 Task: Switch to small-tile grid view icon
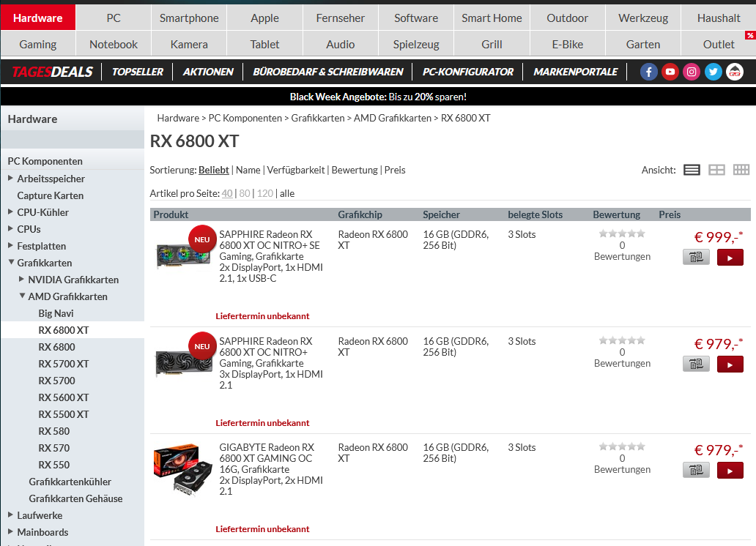pyautogui.click(x=741, y=170)
